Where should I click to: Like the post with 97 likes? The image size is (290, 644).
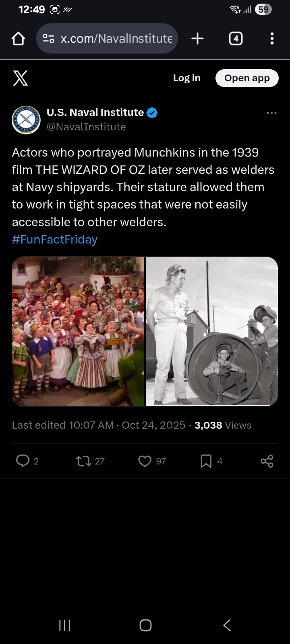145,461
